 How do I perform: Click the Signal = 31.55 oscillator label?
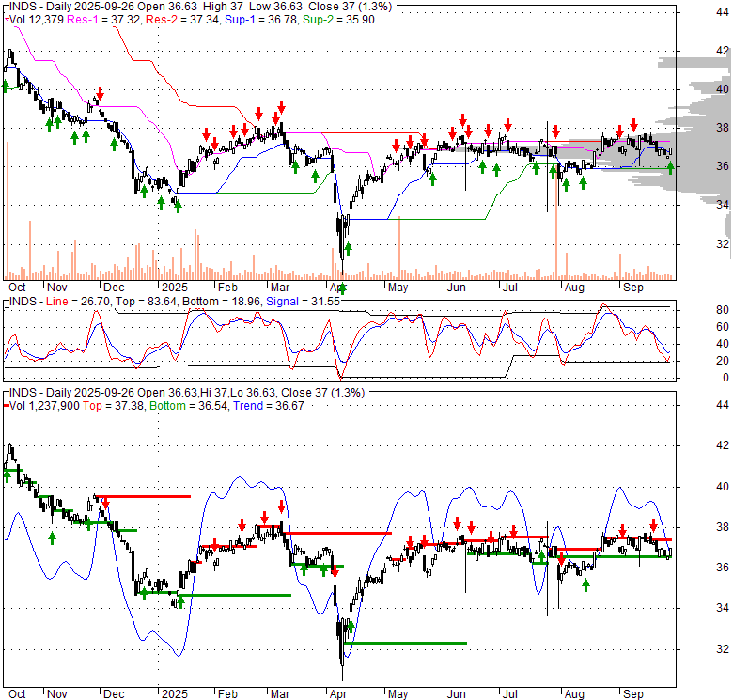point(303,302)
